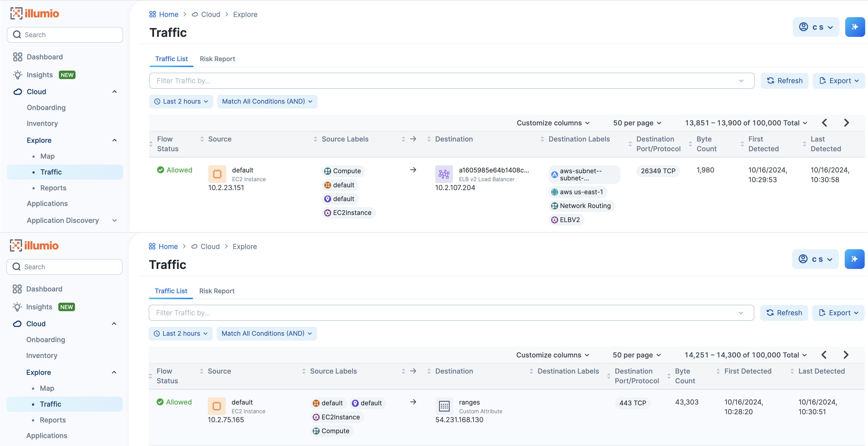Click the ranges Custom Attribute grid icon
The height and width of the screenshot is (446, 868).
[444, 406]
